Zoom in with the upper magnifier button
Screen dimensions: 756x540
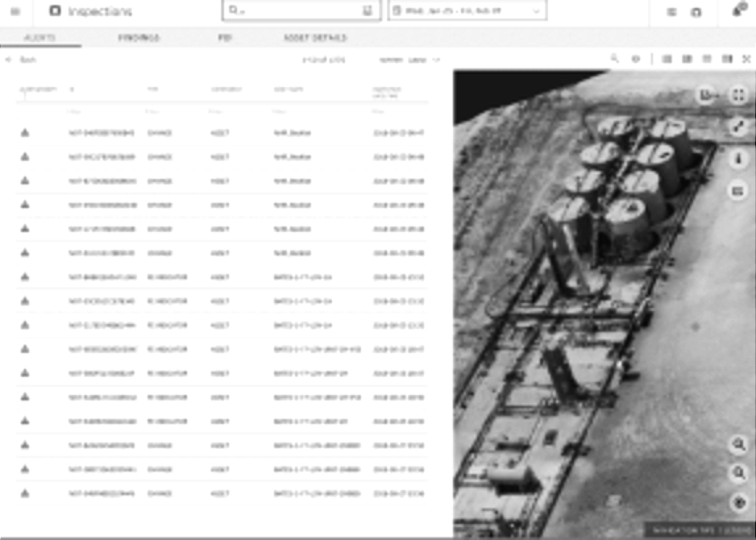tap(739, 445)
